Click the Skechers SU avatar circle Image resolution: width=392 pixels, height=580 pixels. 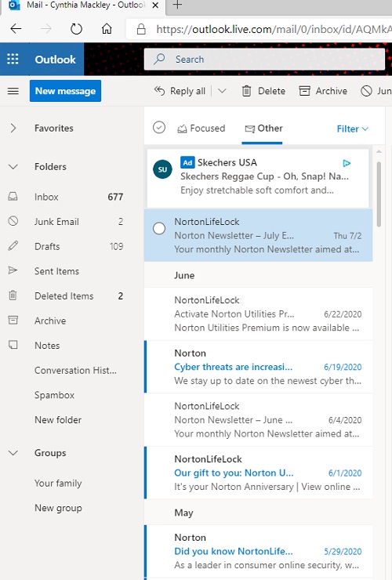162,169
